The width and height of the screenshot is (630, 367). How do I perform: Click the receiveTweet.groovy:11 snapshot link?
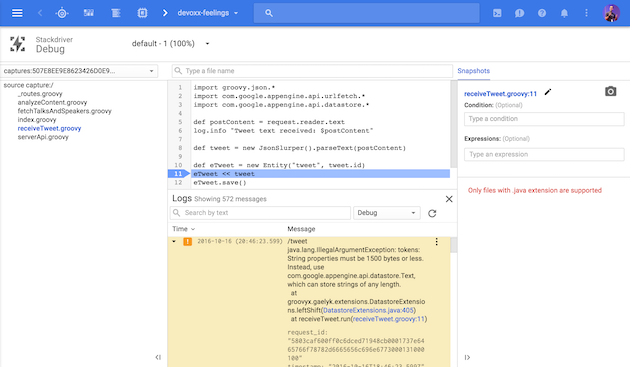[x=500, y=94]
